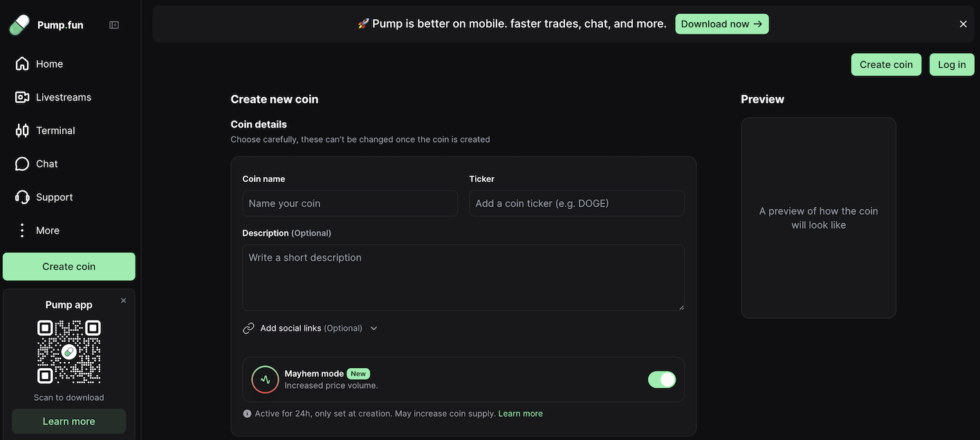Click the Pump app QR code
This screenshot has width=980, height=440.
tap(69, 351)
